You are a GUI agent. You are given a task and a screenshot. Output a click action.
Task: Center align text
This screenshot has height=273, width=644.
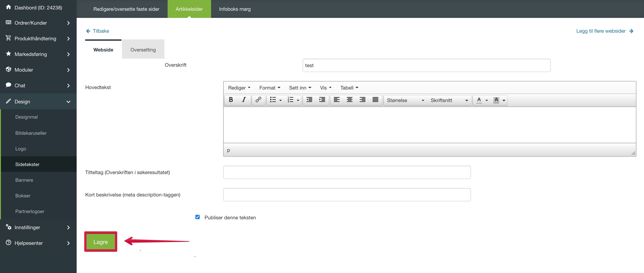pos(350,100)
